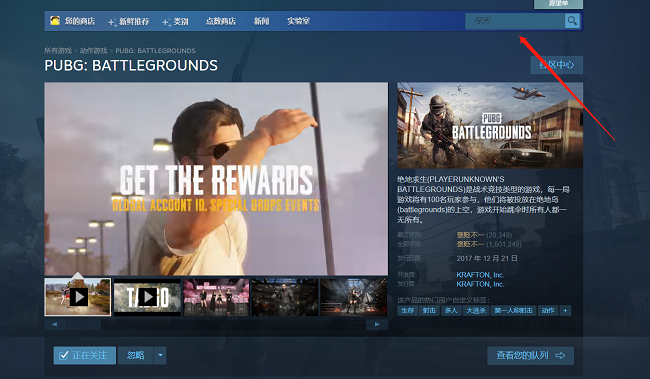Expand 类别 menu
650x379 pixels.
pos(175,22)
